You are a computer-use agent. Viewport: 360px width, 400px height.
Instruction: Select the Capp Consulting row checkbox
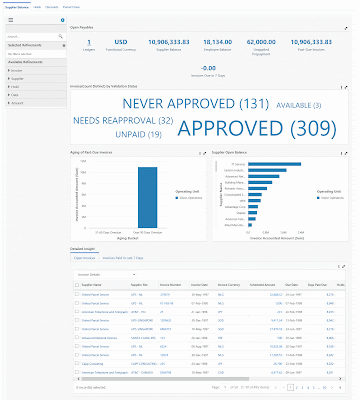click(x=77, y=364)
